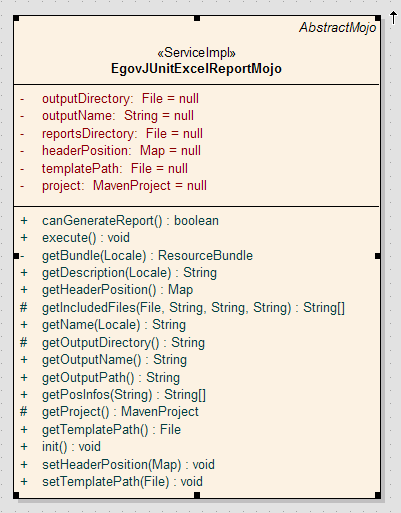Image resolution: width=401 pixels, height=513 pixels.
Task: Select the setTemplatePath(File) operation
Action: click(112, 482)
